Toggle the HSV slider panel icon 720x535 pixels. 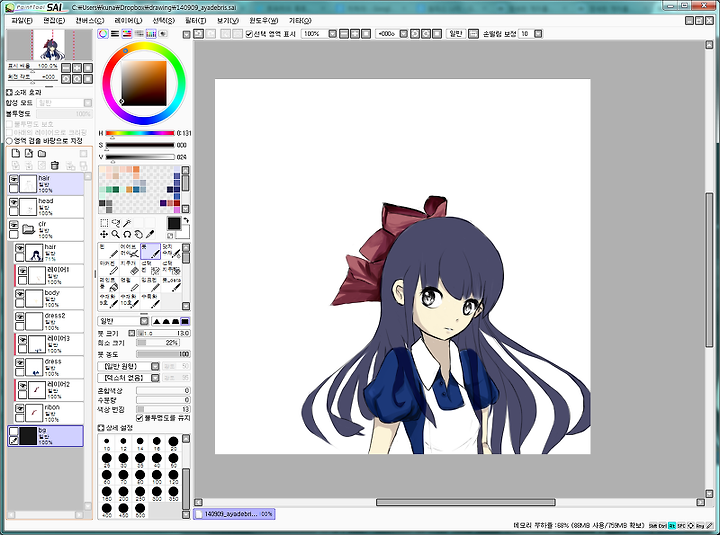click(127, 34)
